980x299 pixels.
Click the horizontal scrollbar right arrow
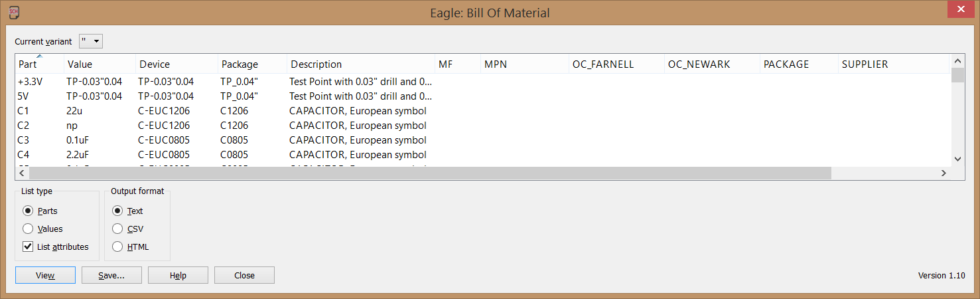944,173
